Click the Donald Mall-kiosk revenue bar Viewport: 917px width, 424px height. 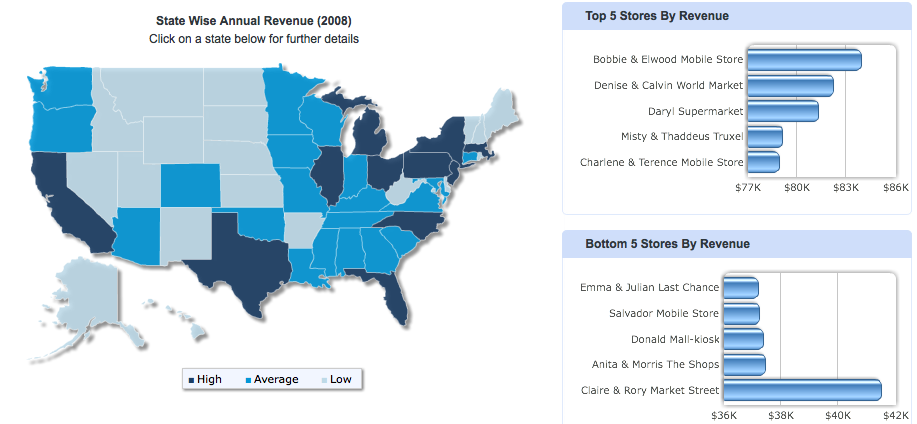click(743, 339)
